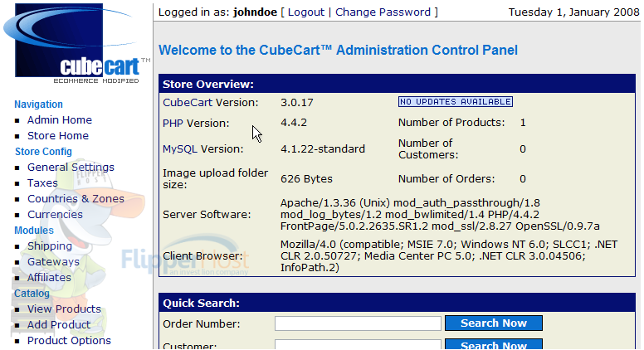Image resolution: width=644 pixels, height=350 pixels.
Task: Click the Number of Customers label
Action: 428,149
